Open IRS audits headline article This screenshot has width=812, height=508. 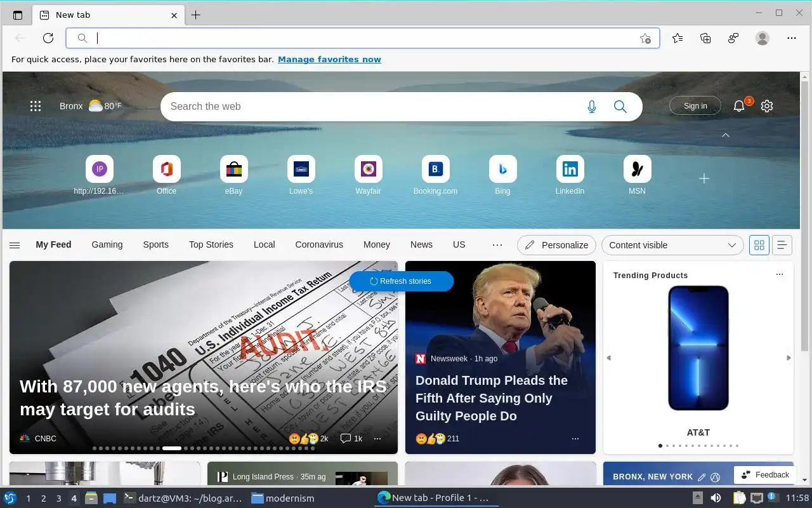[x=203, y=398]
